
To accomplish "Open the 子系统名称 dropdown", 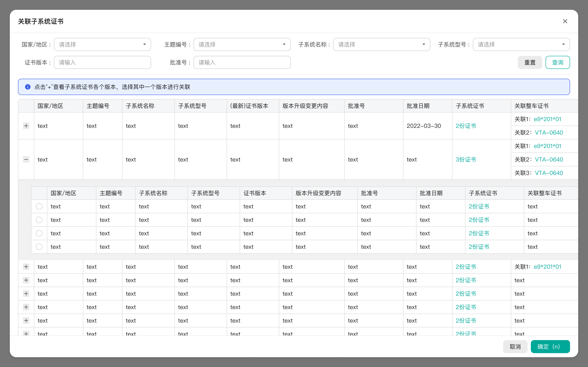I will (381, 44).
